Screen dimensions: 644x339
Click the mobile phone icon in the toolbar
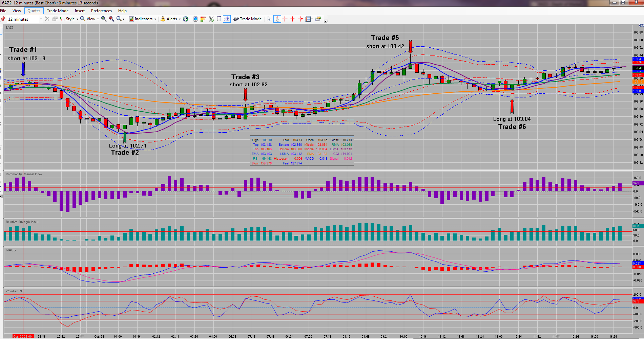(x=195, y=19)
